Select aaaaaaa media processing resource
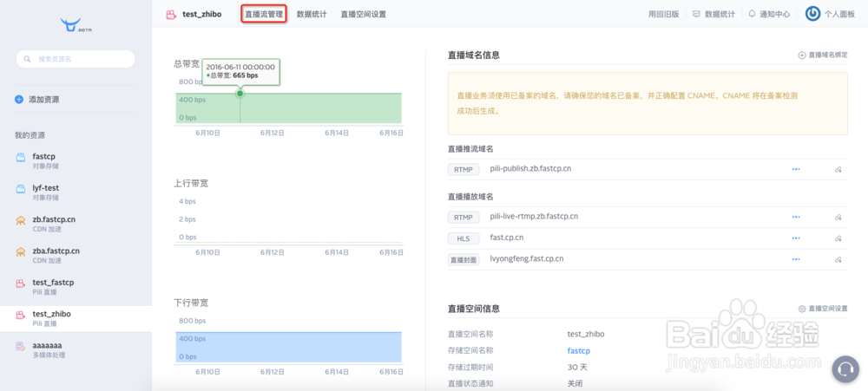The image size is (868, 391). (x=76, y=350)
